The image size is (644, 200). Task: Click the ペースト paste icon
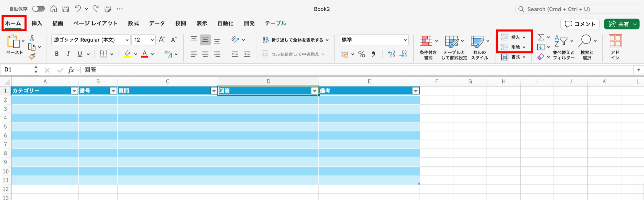tap(13, 42)
